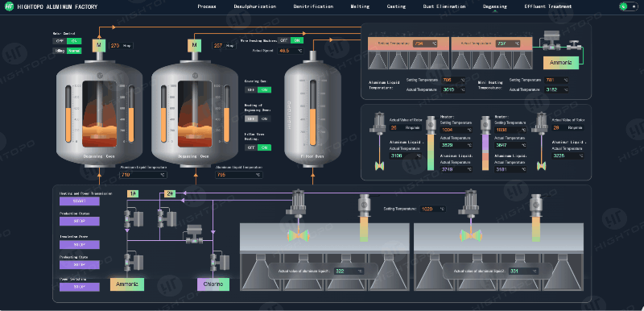Click the 2# line marker
This screenshot has height=311, width=644.
[170, 193]
